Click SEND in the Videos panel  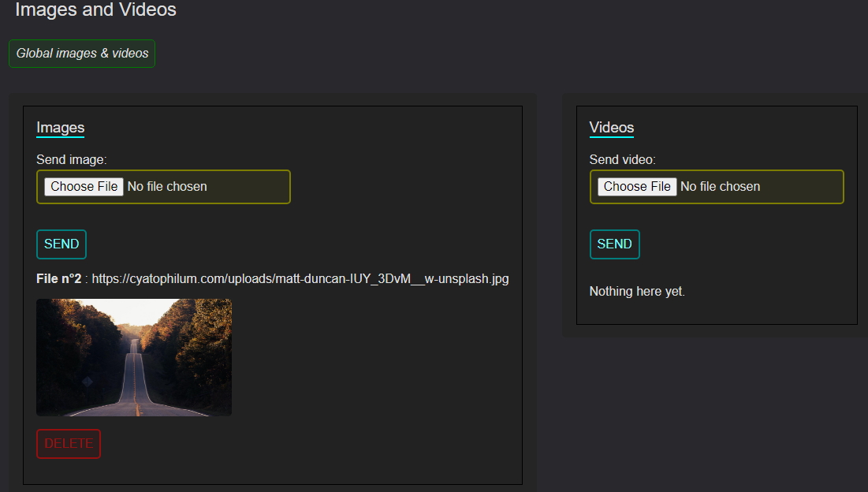point(614,244)
